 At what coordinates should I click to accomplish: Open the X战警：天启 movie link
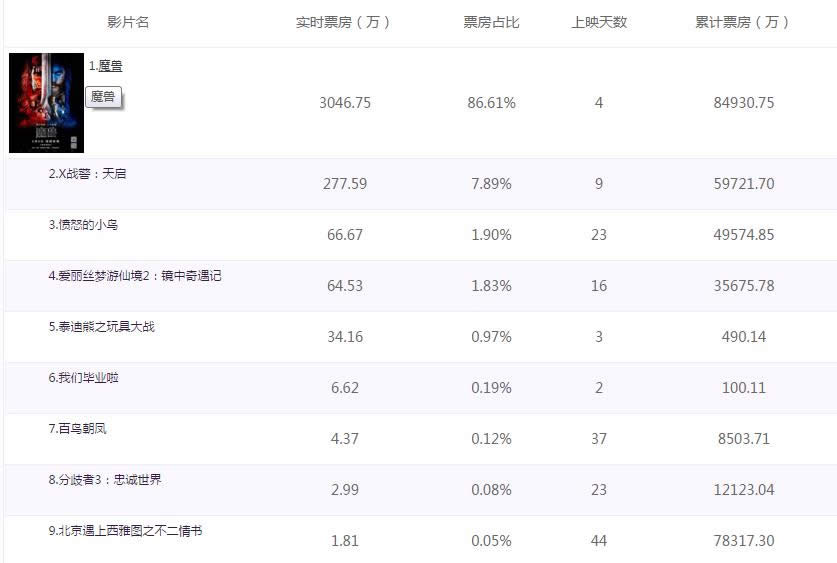click(88, 173)
